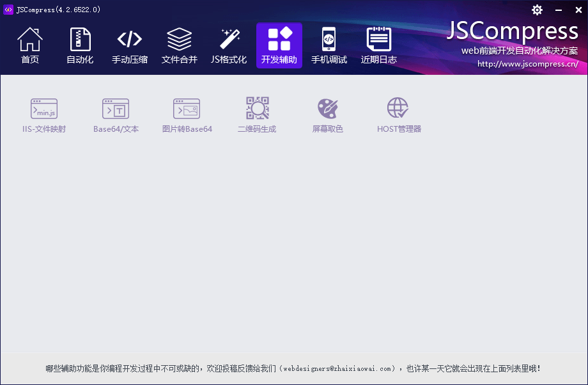This screenshot has height=385, width=588.
Task: Launch the 屏幕取色 color picker
Action: (328, 115)
